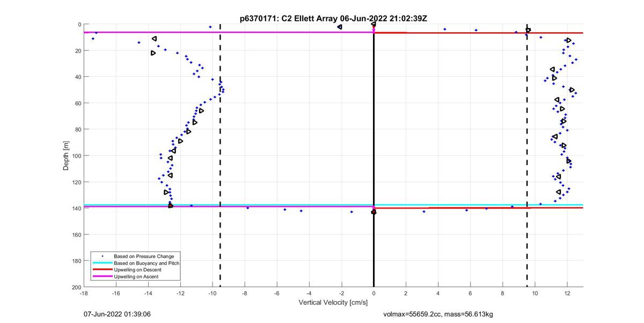Screen dimensions: 644x323
Task: Click the right dashed vertical line near 9.5
Action: (527, 156)
